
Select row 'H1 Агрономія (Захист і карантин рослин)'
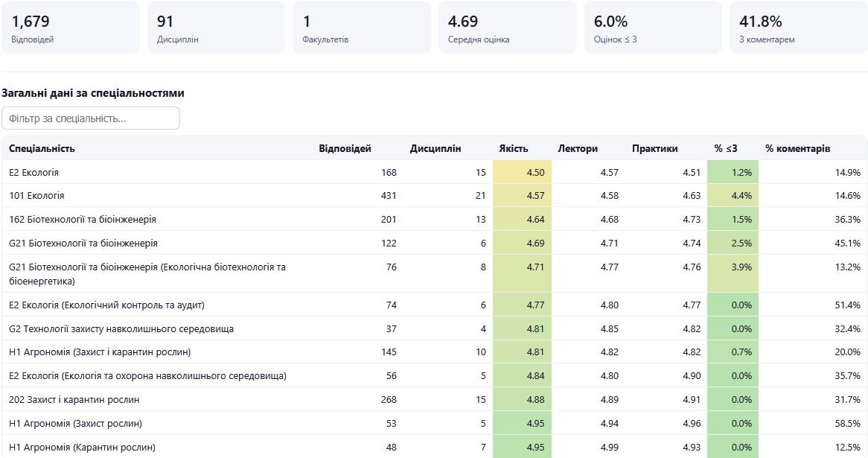pos(434,352)
